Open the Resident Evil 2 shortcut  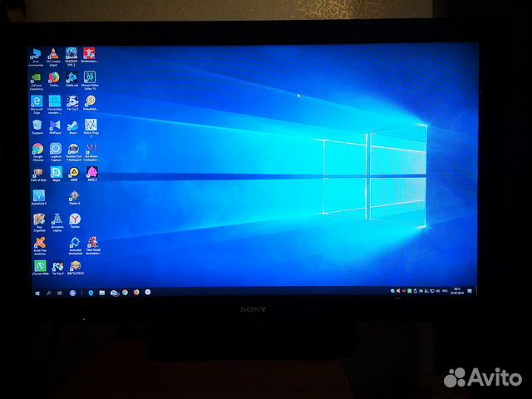coord(71,57)
